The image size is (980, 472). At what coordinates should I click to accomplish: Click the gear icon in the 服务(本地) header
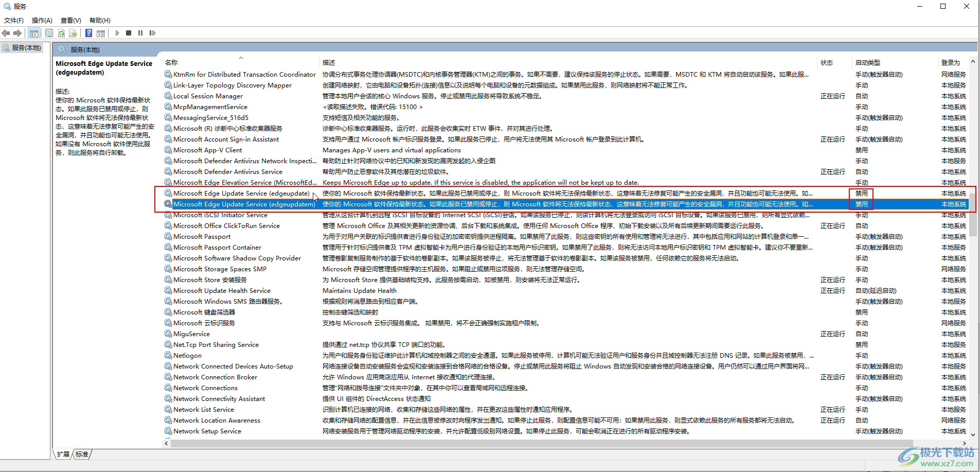click(62, 49)
